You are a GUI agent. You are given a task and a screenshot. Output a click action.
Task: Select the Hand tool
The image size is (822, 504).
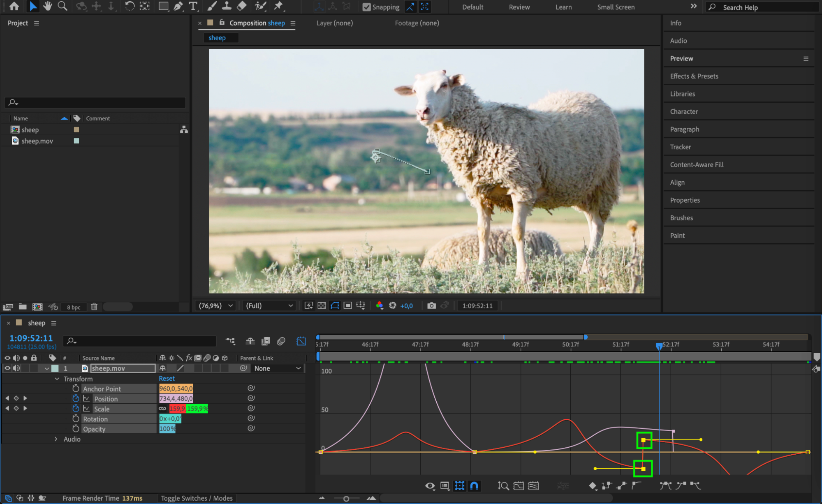[48, 6]
